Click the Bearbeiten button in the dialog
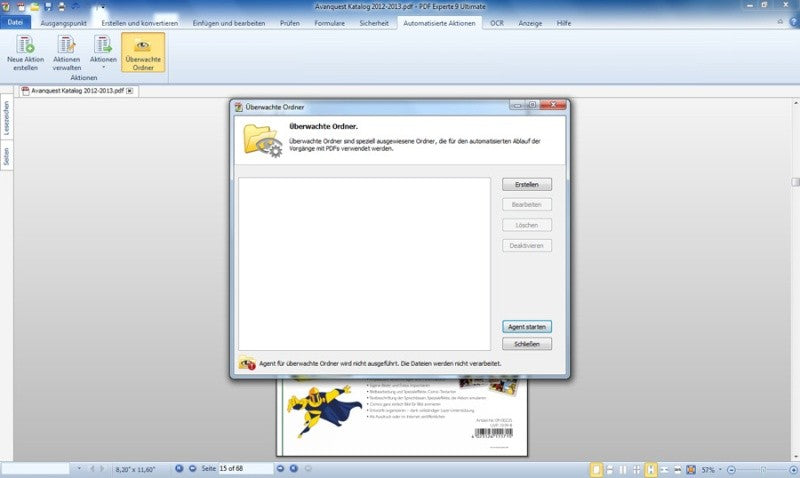Viewport: 800px width, 478px height. (527, 205)
